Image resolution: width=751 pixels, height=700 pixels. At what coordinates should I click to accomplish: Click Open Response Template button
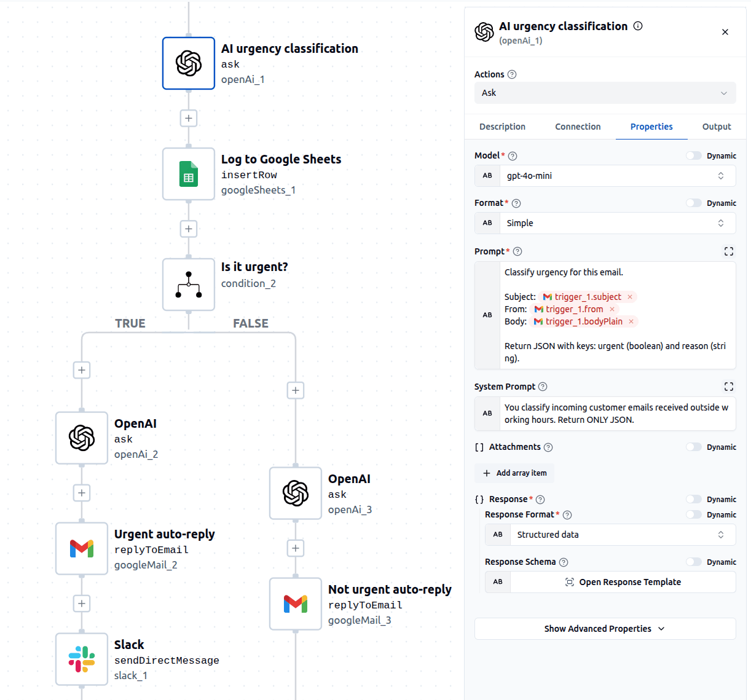[x=623, y=582]
